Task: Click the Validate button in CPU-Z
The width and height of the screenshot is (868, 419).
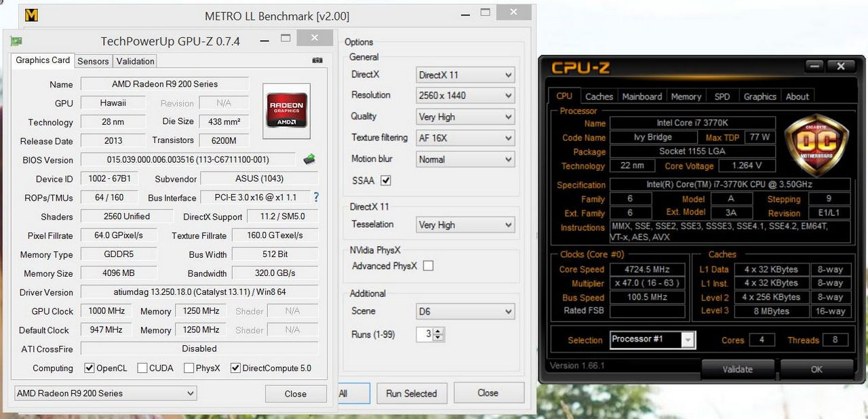Action: pos(737,370)
